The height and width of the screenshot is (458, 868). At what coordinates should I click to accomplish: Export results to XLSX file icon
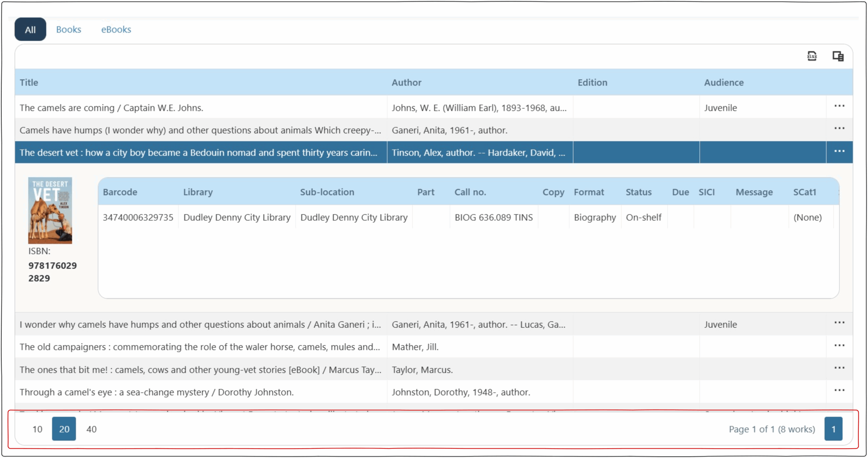click(x=811, y=56)
